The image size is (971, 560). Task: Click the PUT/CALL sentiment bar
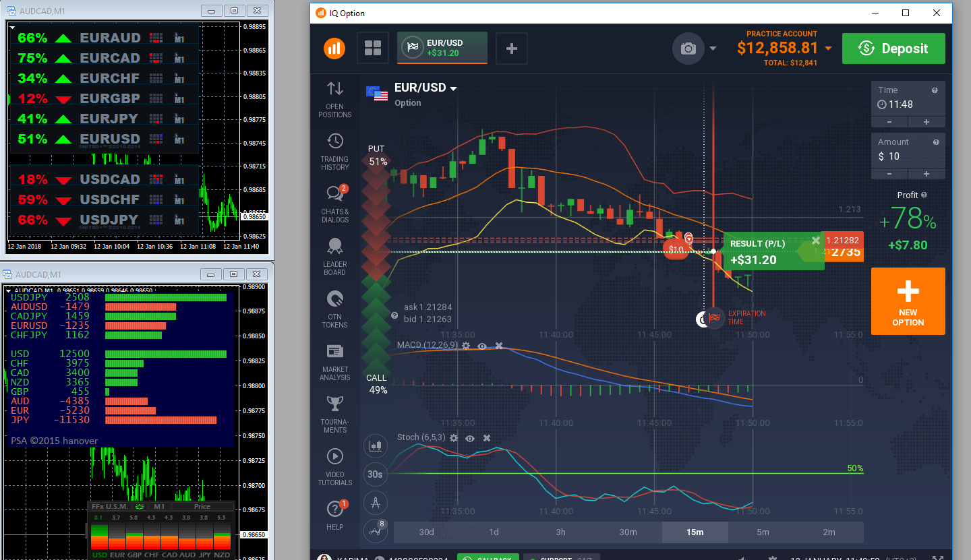[x=377, y=268]
